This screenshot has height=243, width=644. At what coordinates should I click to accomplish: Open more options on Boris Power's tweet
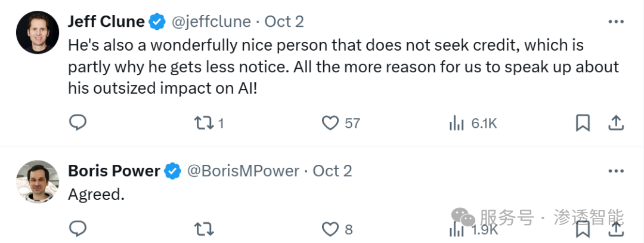tap(615, 171)
